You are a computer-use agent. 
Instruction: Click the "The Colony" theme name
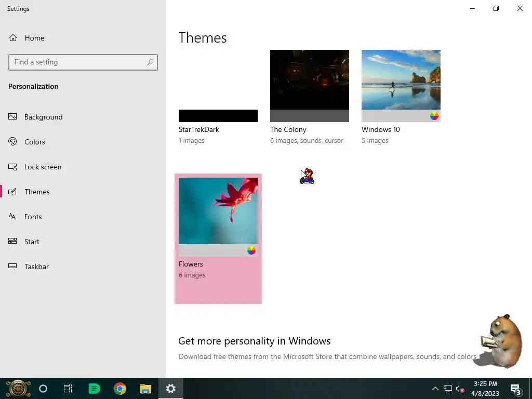coord(288,129)
